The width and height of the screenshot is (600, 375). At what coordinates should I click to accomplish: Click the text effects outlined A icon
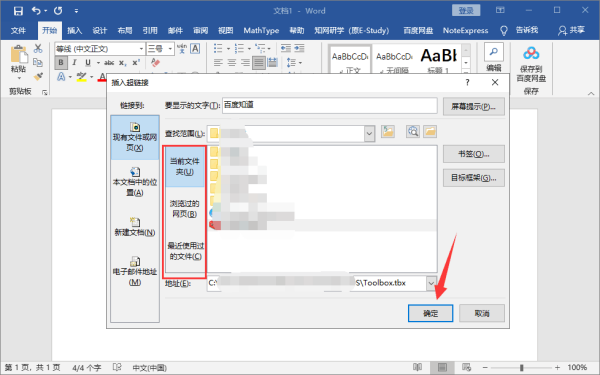click(x=61, y=77)
